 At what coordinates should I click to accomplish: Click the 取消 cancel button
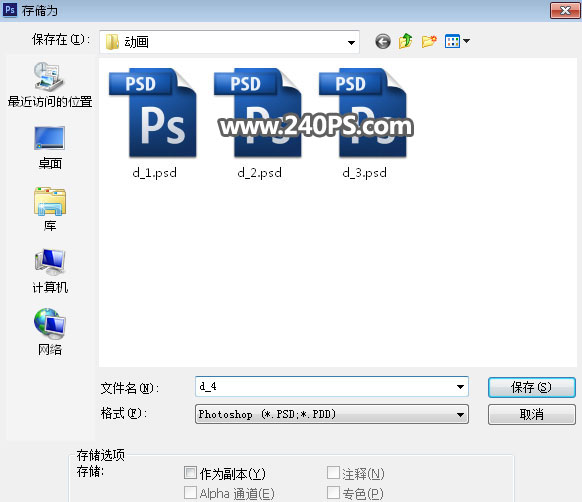532,414
